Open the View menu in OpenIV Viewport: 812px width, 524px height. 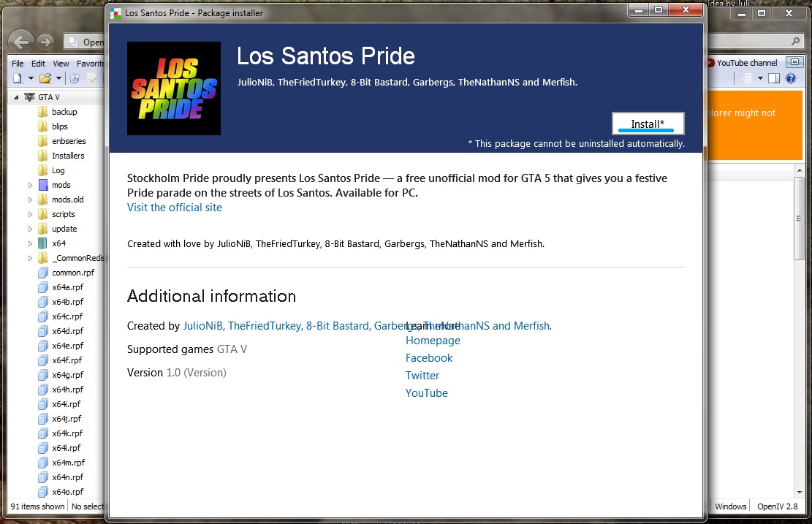pos(61,63)
